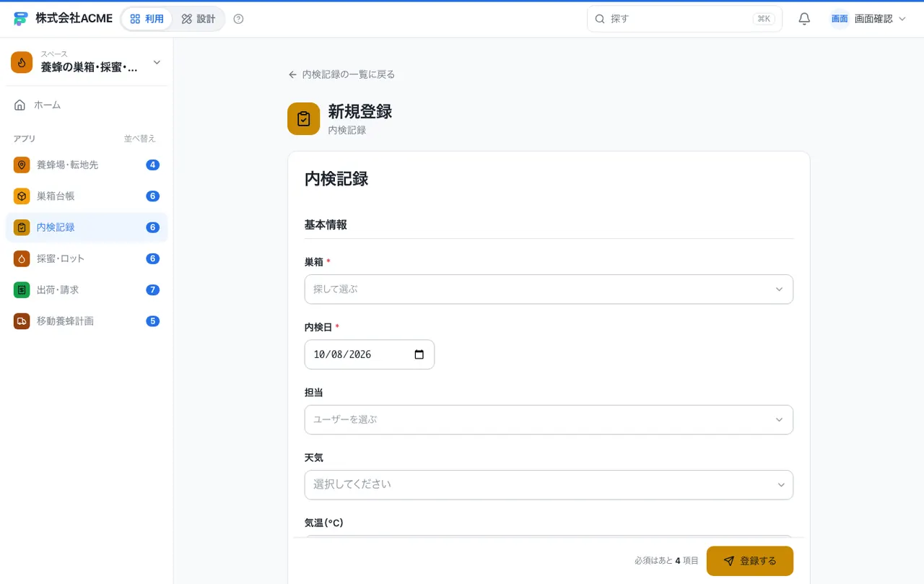Open the 画面確認 user menu
This screenshot has height=584, width=924.
point(868,19)
